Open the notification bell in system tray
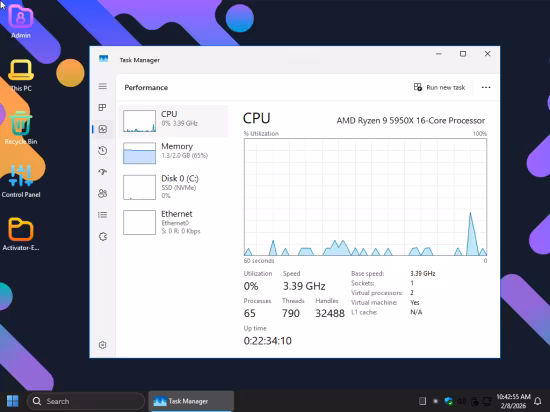The image size is (550, 412). (x=538, y=401)
